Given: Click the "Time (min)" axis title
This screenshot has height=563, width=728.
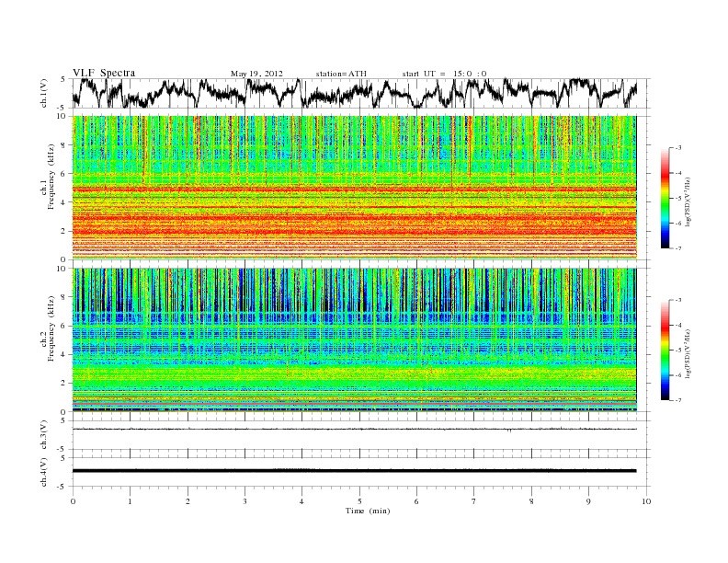Looking at the screenshot, I should click(x=368, y=511).
